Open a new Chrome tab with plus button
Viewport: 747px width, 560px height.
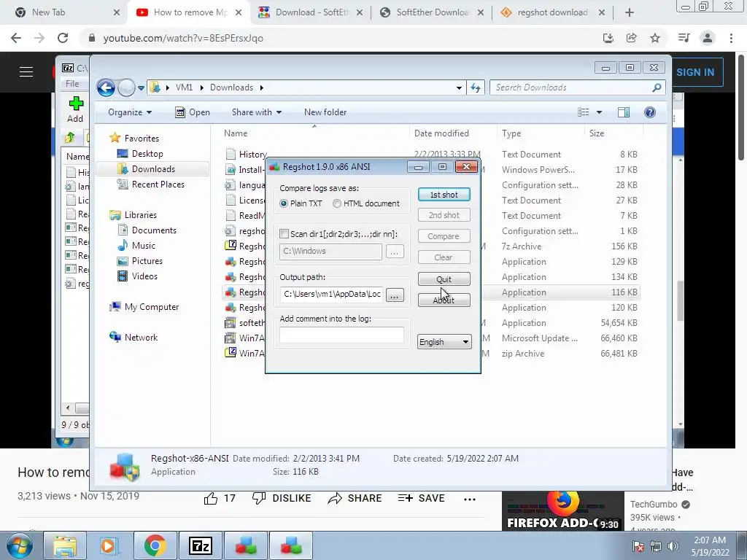click(x=630, y=12)
